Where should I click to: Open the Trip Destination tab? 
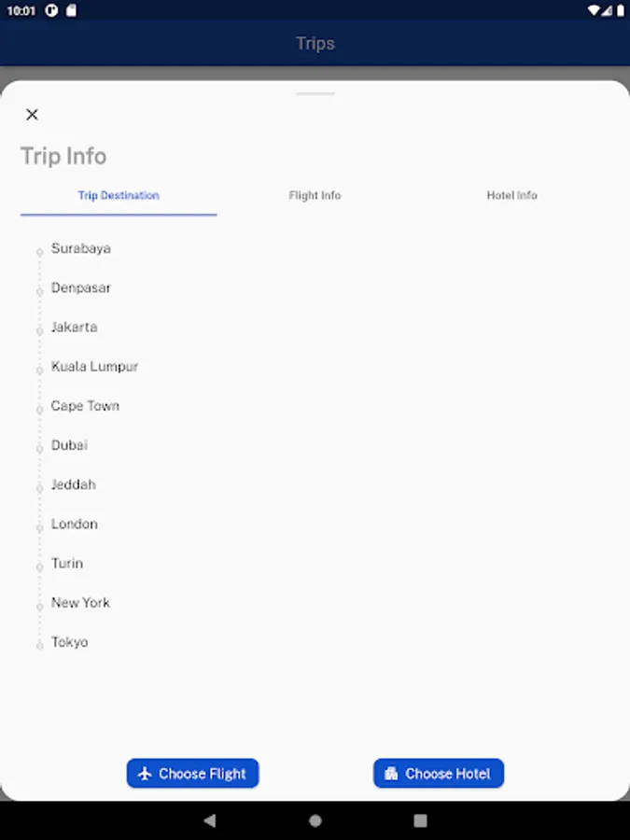[119, 196]
